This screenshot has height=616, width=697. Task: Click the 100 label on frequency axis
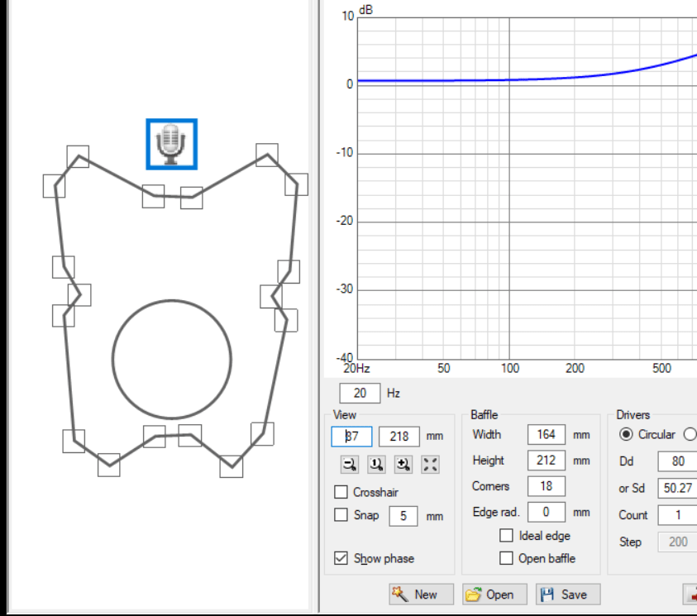(x=510, y=369)
